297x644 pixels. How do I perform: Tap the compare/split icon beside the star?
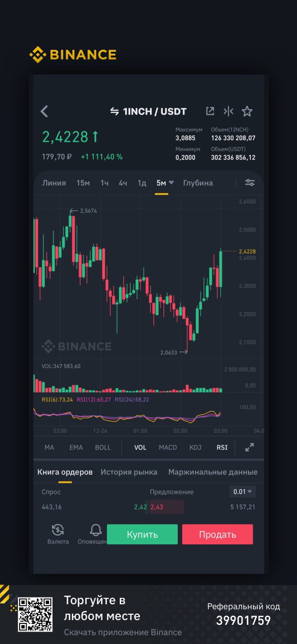(229, 111)
